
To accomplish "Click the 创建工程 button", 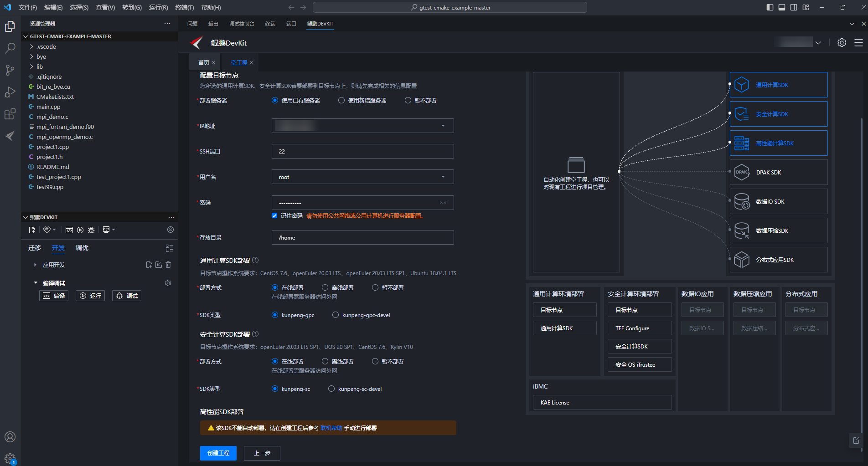I will [218, 453].
